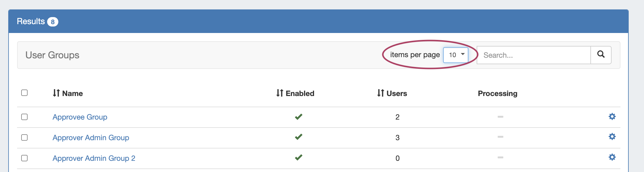Click the Search input field
644x172 pixels.
(x=534, y=55)
